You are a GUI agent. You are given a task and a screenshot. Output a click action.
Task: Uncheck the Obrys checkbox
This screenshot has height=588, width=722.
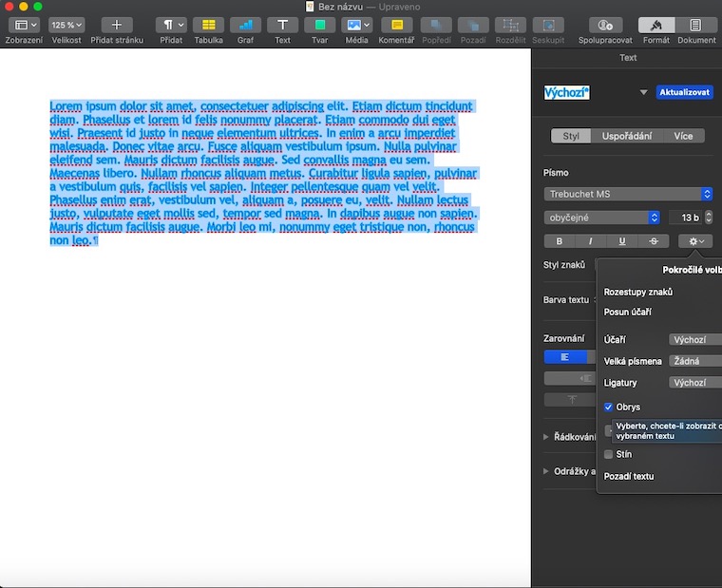(609, 407)
